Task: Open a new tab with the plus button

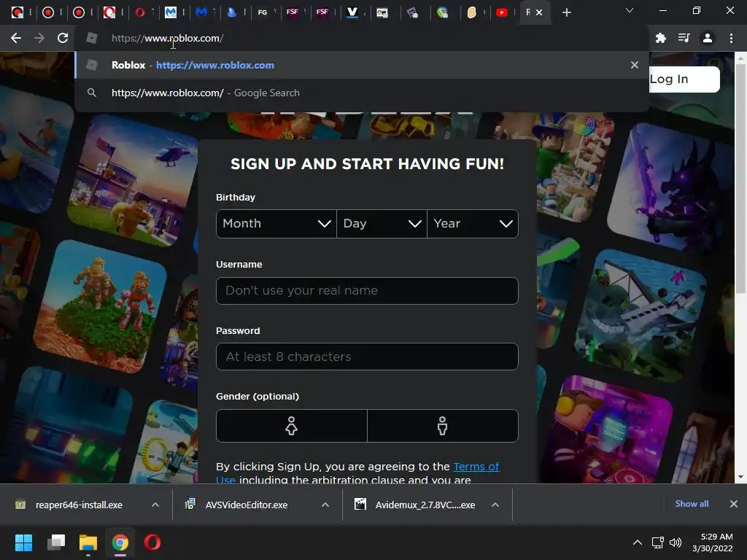Action: 566,12
